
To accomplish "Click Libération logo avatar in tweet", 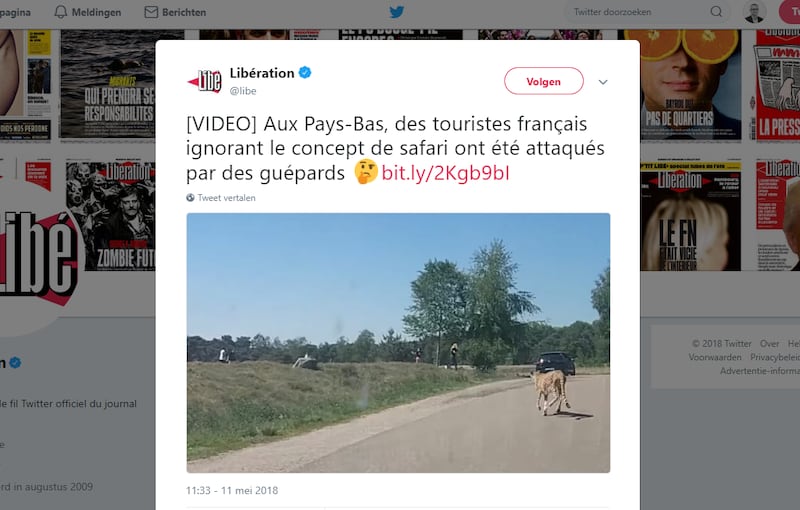I will point(205,81).
